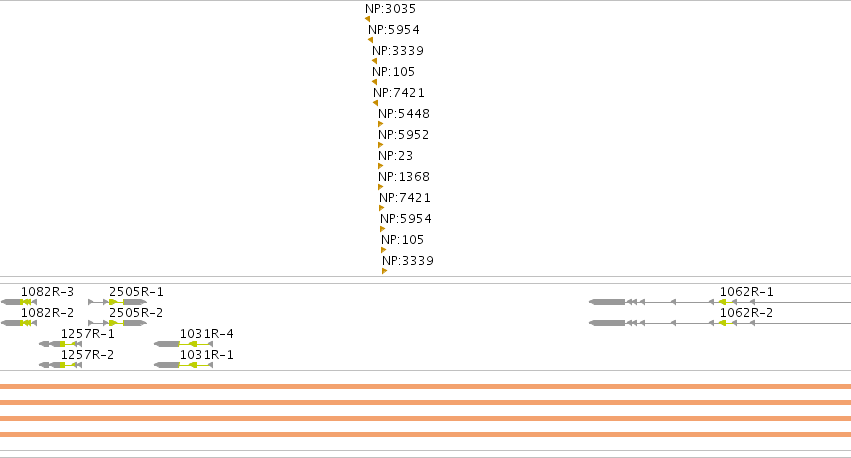Click the gene model glyph under 1257R-2
The image size is (851, 458).
[x=61, y=365]
